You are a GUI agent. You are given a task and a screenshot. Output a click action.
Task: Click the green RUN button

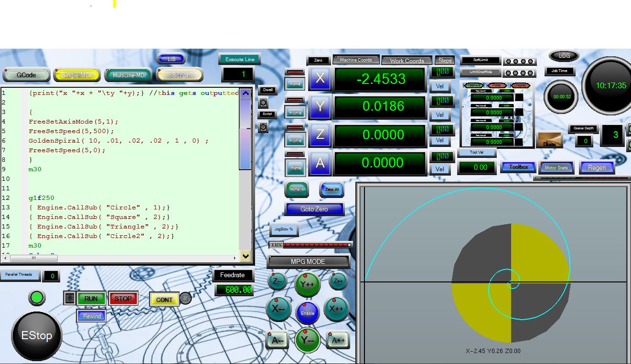tap(91, 299)
